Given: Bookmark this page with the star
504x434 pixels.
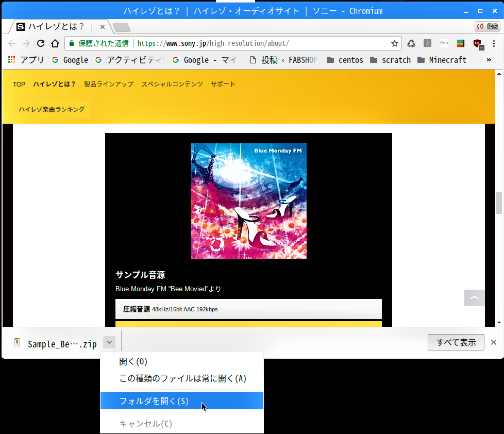Looking at the screenshot, I should [x=395, y=43].
